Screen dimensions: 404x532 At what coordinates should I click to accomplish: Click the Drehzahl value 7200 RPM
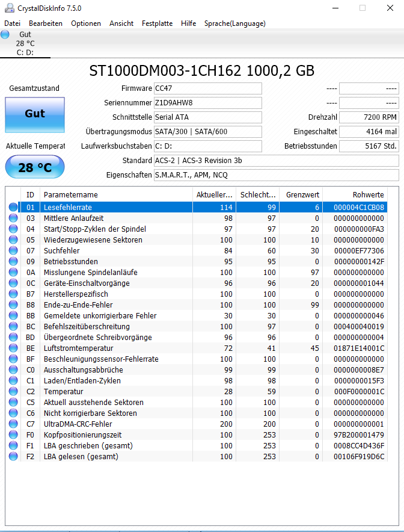click(x=369, y=117)
